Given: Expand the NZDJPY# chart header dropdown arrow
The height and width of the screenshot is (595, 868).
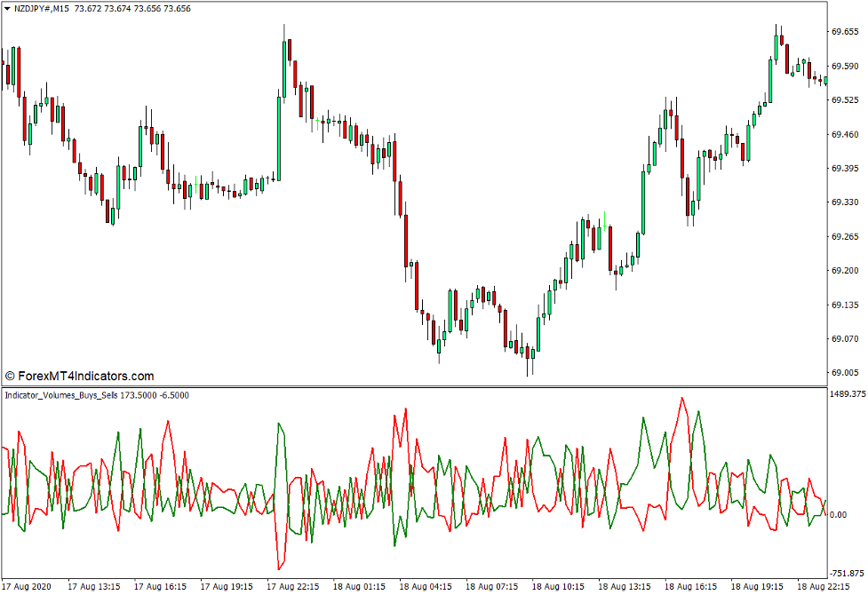Looking at the screenshot, I should pos(8,8).
